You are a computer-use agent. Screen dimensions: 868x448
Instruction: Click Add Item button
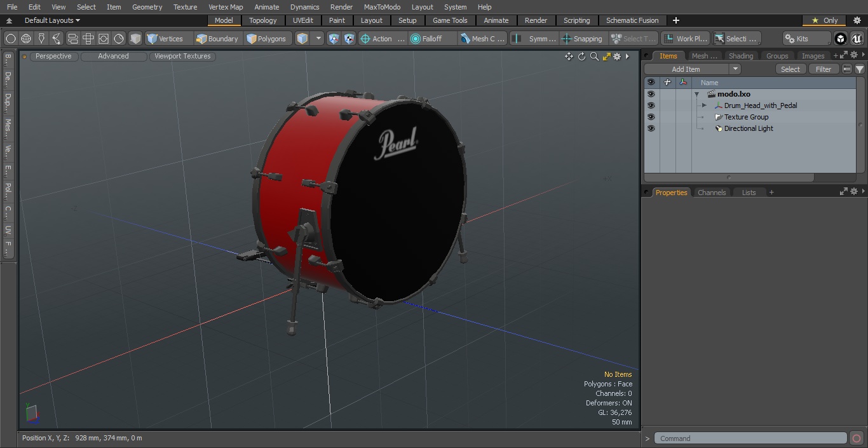point(686,69)
